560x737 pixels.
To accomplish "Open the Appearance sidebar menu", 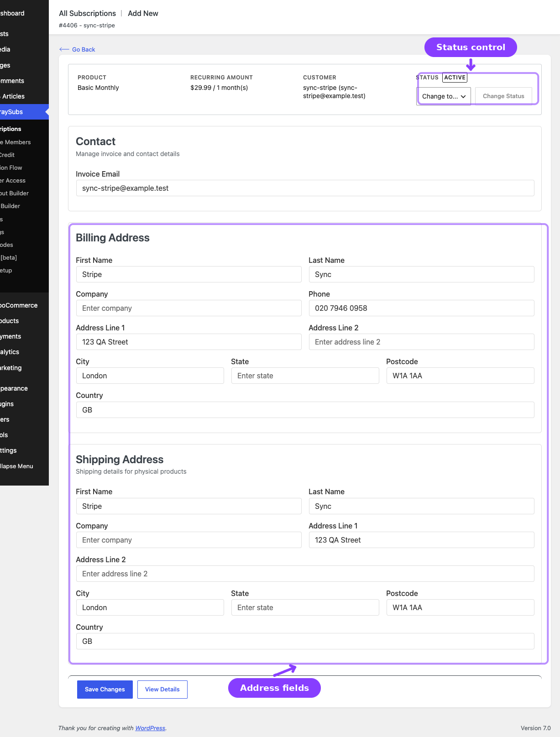I will 24,388.
